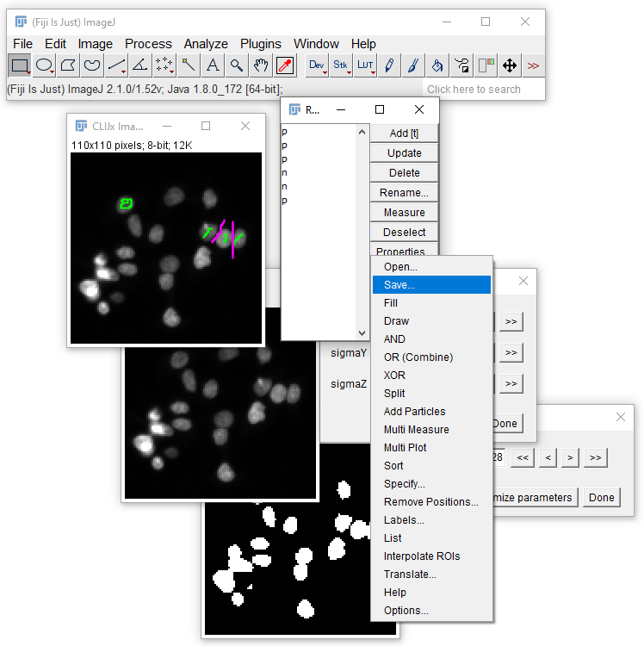Choose Specify... in the popup menu
Screen dimensions: 644x646
point(431,484)
